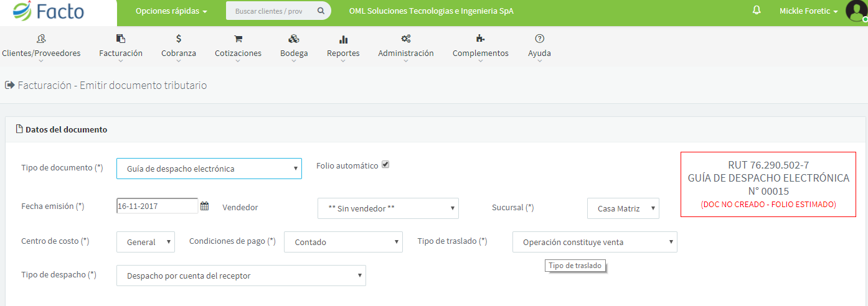Open the Tipo de despacho dropdown
Image resolution: width=868 pixels, height=306 pixels.
241,276
